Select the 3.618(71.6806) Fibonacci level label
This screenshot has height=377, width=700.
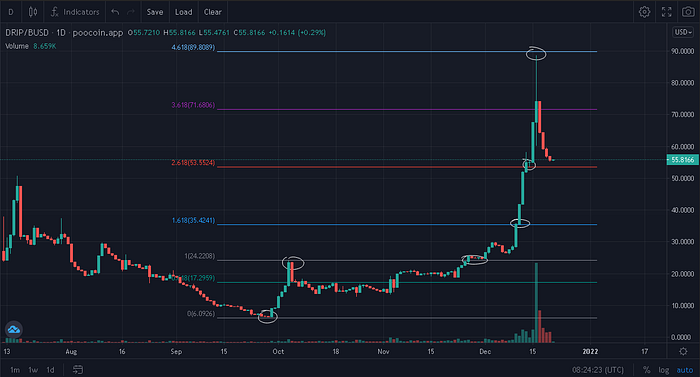193,105
